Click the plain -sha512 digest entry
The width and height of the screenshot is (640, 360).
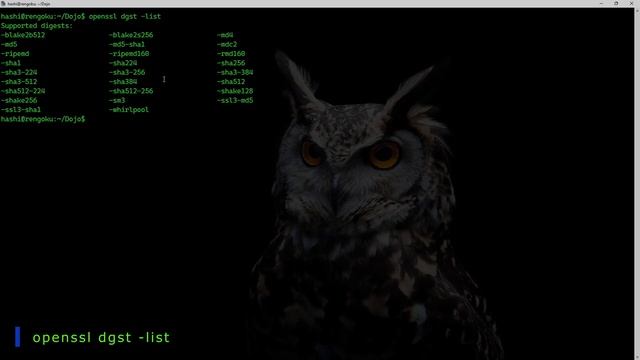(231, 82)
